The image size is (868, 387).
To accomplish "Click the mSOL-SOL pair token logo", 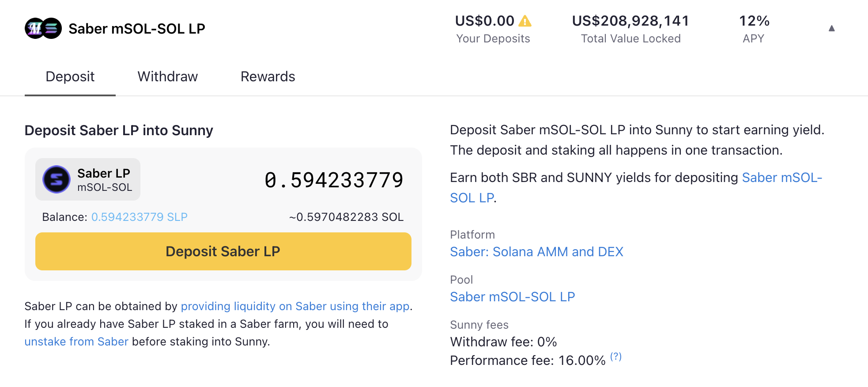I will [43, 28].
